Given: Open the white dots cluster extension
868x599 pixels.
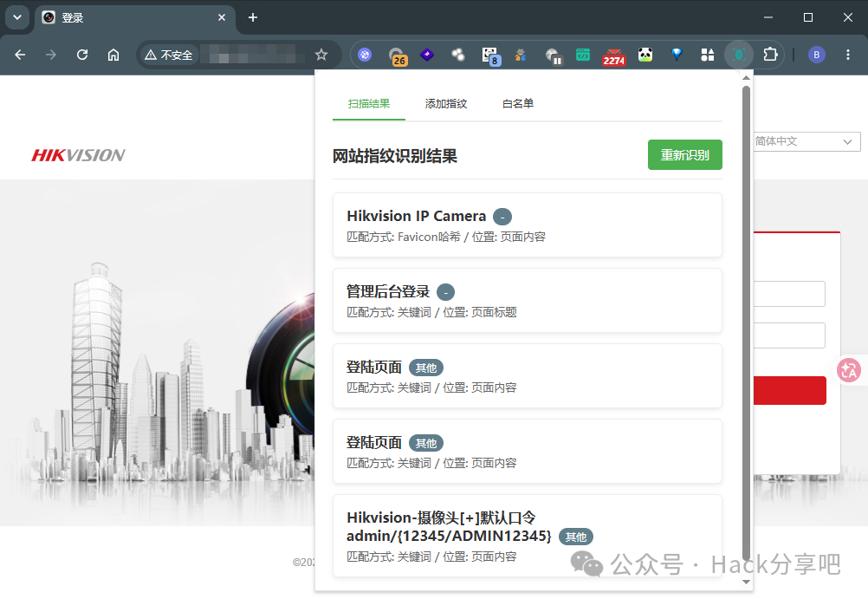Looking at the screenshot, I should [457, 55].
